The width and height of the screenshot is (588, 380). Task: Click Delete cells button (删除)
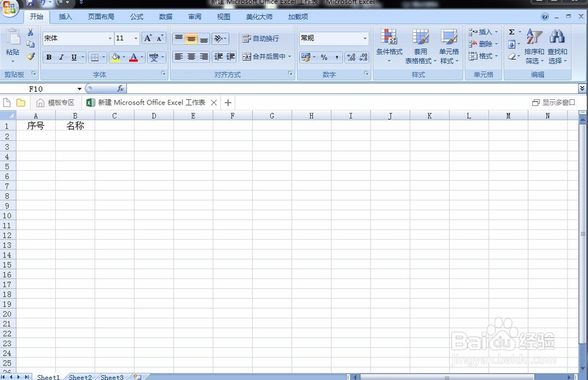click(x=483, y=44)
